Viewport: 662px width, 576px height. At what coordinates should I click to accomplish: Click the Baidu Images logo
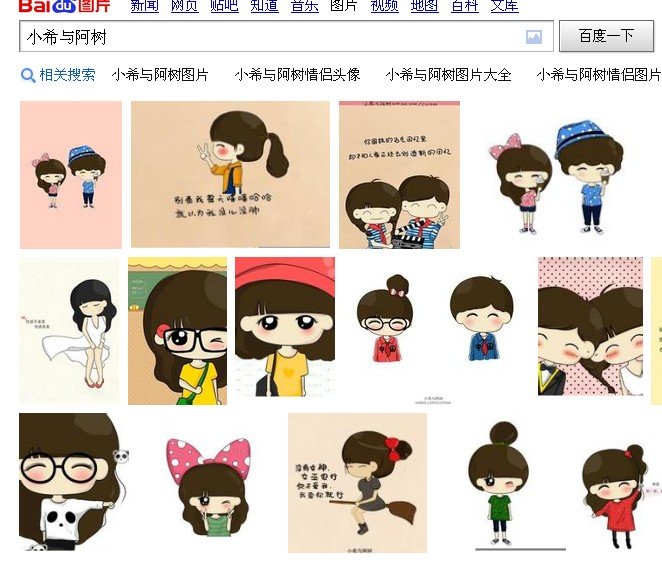[65, 6]
